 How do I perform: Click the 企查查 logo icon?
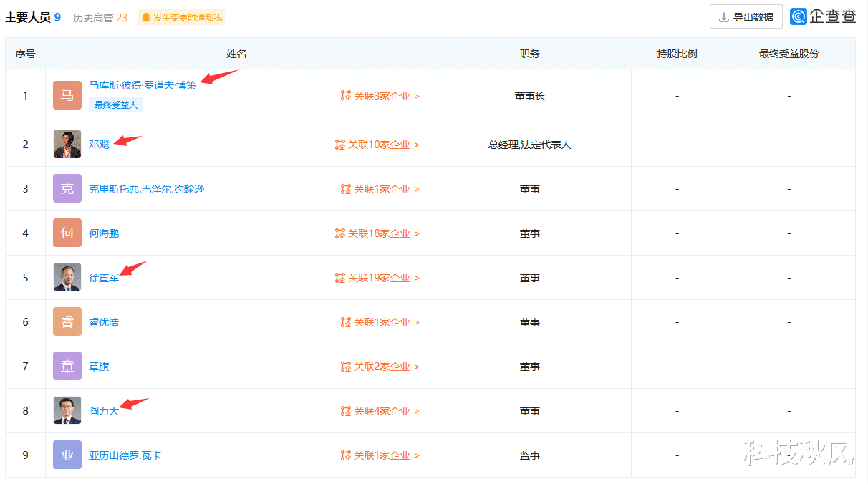click(797, 16)
